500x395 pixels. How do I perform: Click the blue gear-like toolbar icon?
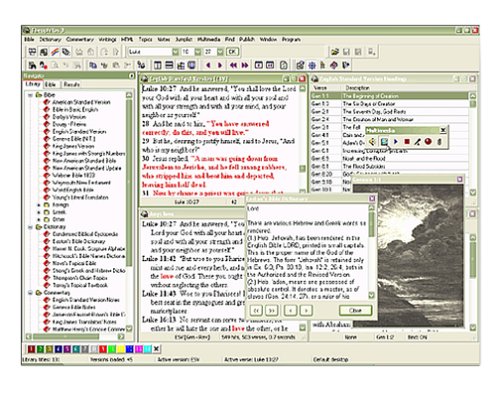coord(312,65)
